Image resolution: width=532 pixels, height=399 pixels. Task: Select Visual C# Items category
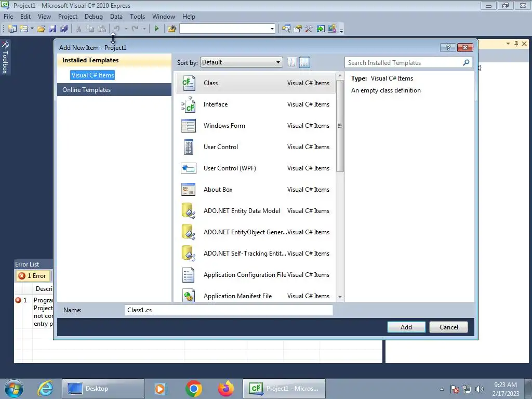[92, 75]
